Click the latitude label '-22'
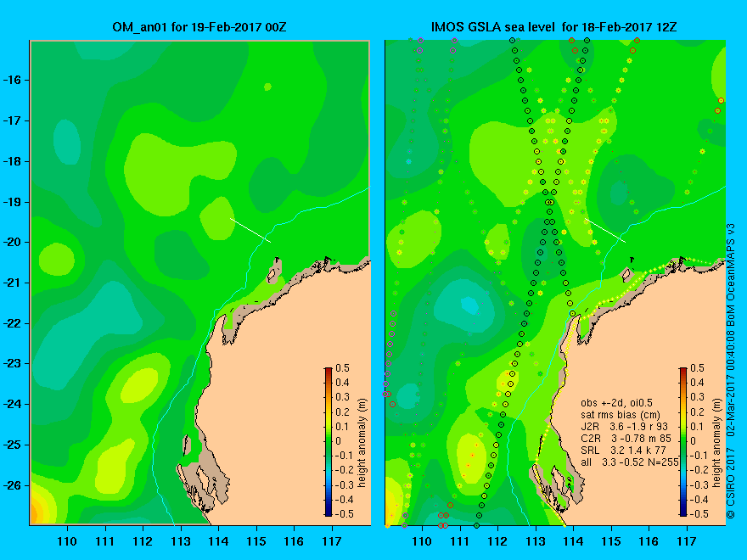This screenshot has height=560, width=747. (10, 323)
